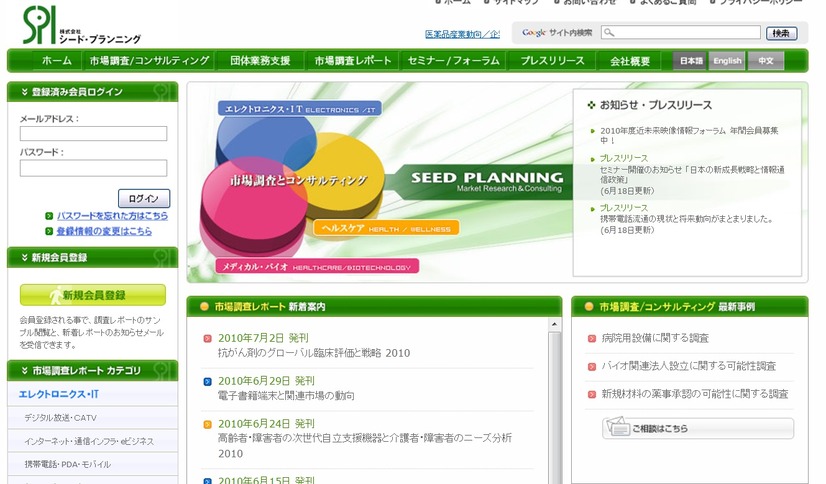This screenshot has height=484, width=826.
Task: Open the インターネット・通信インフラ・eビジネス category
Action: coord(88,441)
